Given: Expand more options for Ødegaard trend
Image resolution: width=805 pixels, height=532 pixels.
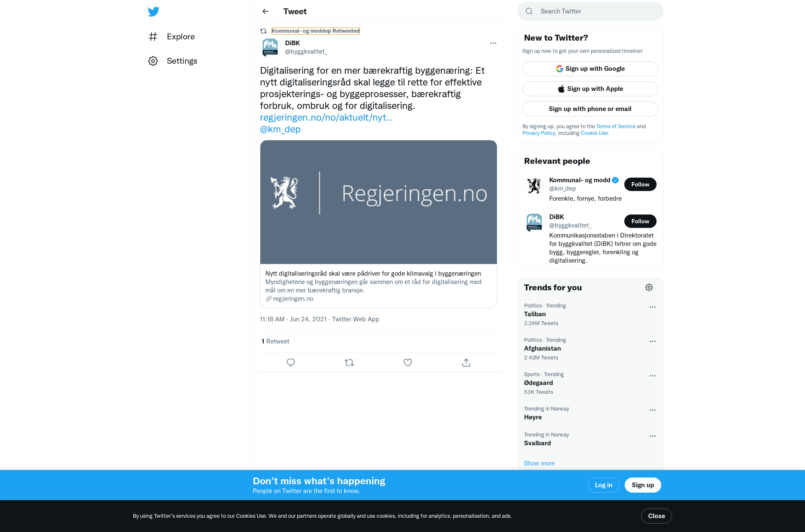Looking at the screenshot, I should tap(652, 376).
